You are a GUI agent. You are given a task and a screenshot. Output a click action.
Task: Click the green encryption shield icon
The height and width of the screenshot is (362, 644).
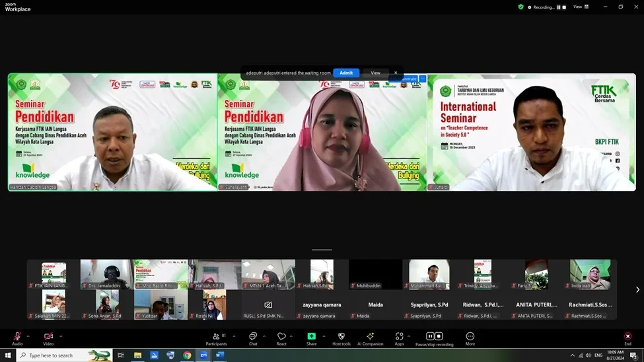[x=520, y=7]
